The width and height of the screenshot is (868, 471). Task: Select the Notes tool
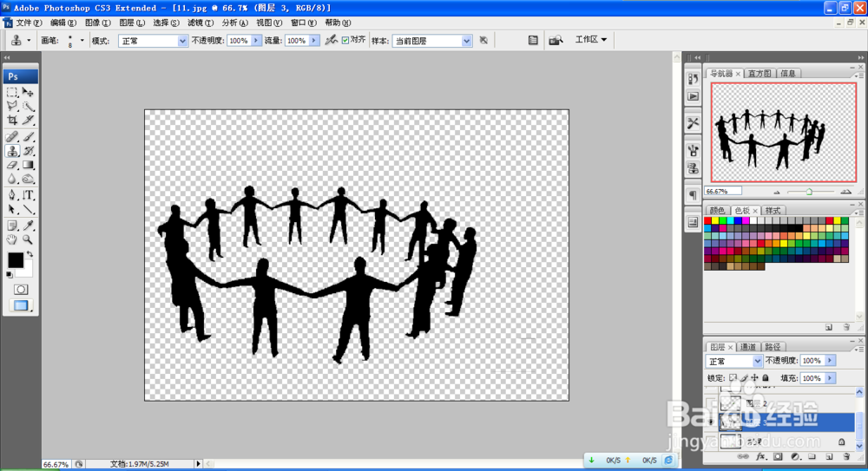[12, 226]
